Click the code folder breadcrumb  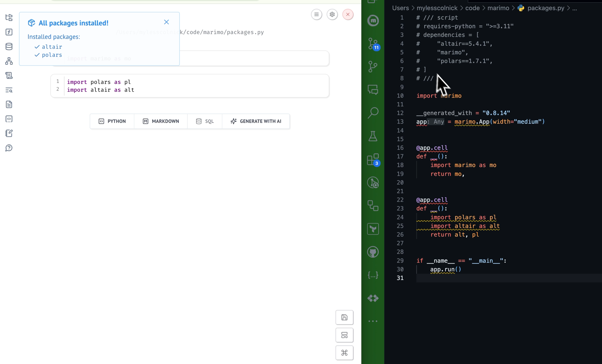[472, 8]
